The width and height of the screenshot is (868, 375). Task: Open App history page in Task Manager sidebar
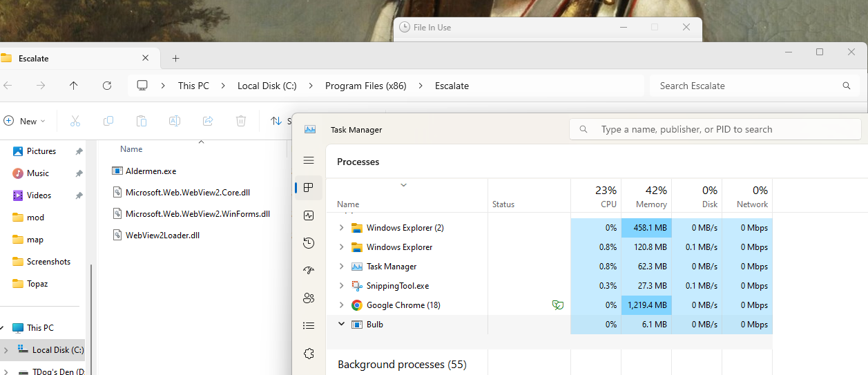[309, 243]
